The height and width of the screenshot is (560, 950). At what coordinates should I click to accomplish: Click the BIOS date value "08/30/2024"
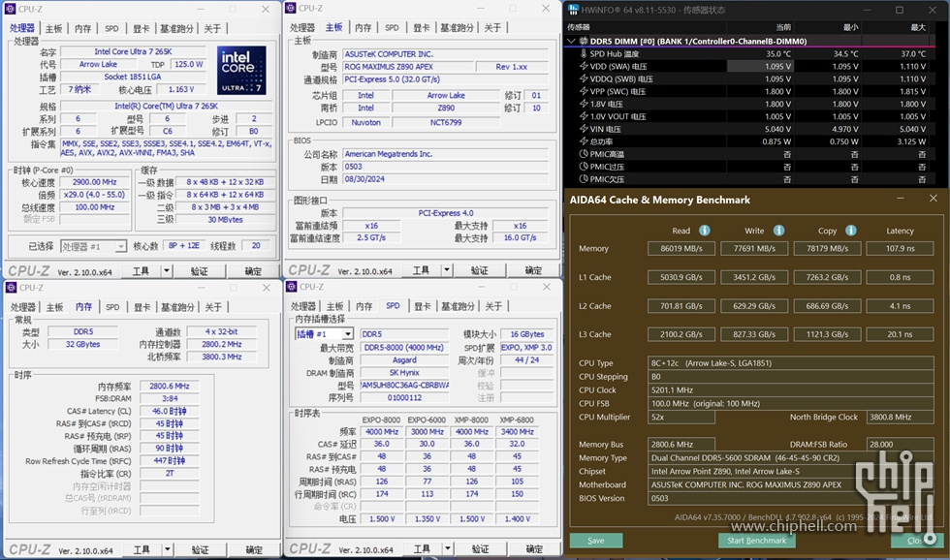(445, 179)
